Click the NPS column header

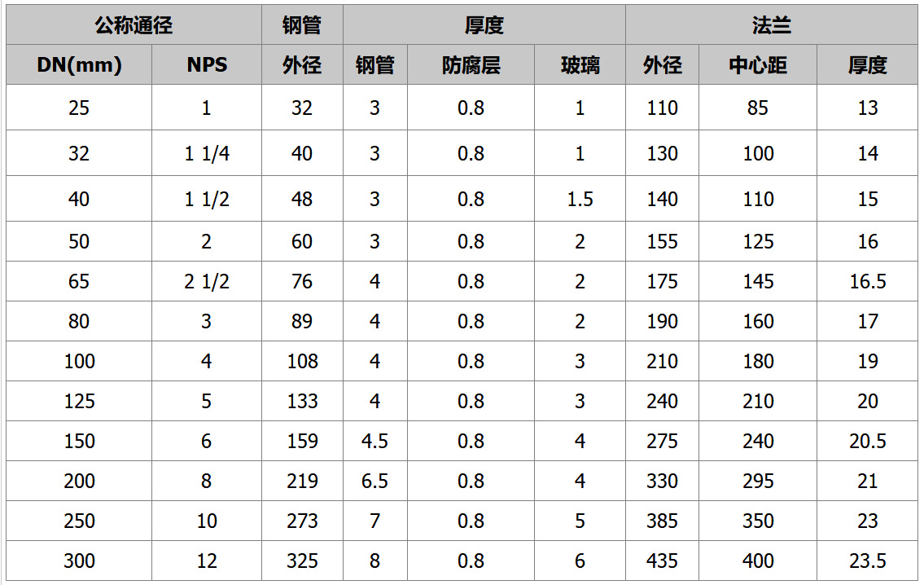click(x=207, y=64)
